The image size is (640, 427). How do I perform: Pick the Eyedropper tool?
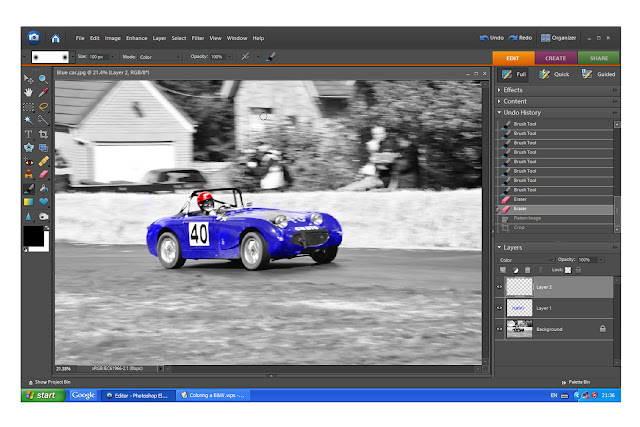click(44, 92)
